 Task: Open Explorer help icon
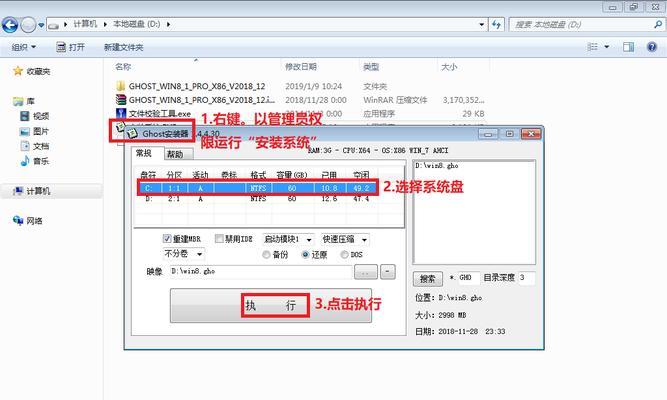pos(652,47)
